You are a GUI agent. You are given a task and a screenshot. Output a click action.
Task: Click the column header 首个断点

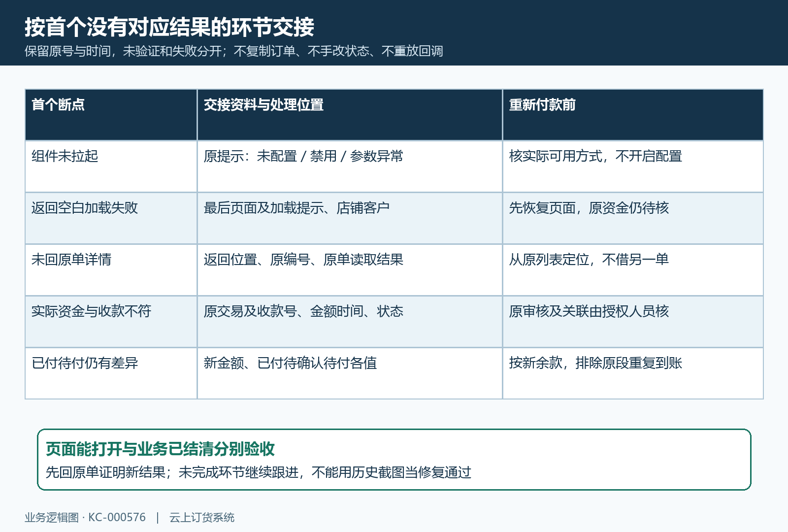[x=111, y=115]
